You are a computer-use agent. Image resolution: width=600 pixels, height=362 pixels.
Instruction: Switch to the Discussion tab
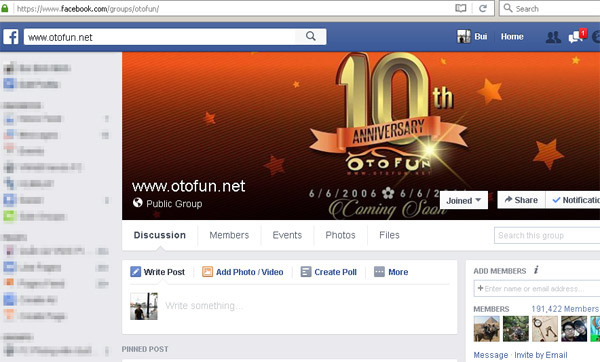coord(160,235)
